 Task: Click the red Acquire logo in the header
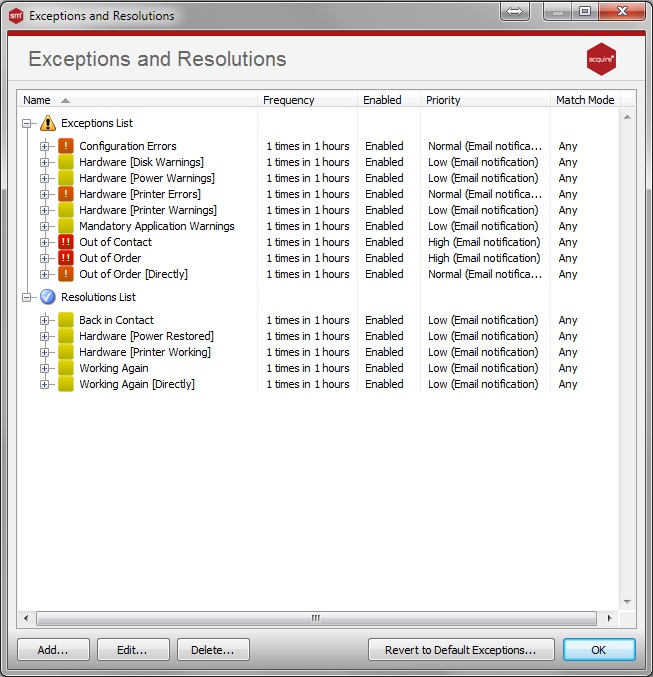pos(601,59)
